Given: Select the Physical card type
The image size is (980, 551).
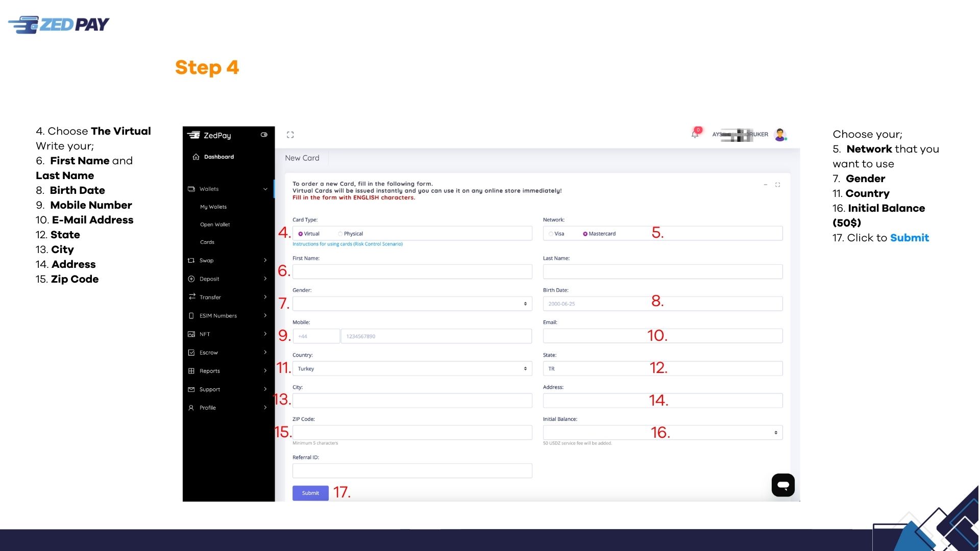Looking at the screenshot, I should [x=340, y=234].
